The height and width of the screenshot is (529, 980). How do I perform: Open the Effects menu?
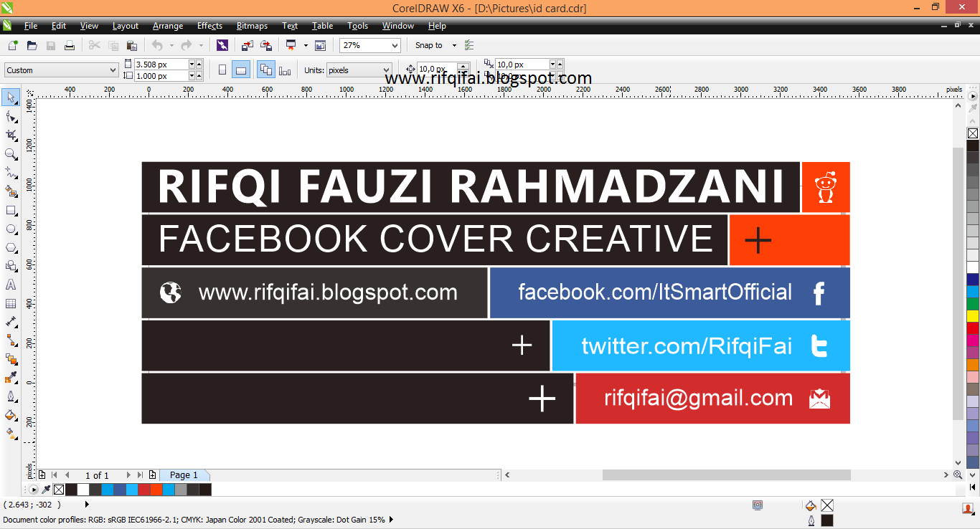point(209,26)
